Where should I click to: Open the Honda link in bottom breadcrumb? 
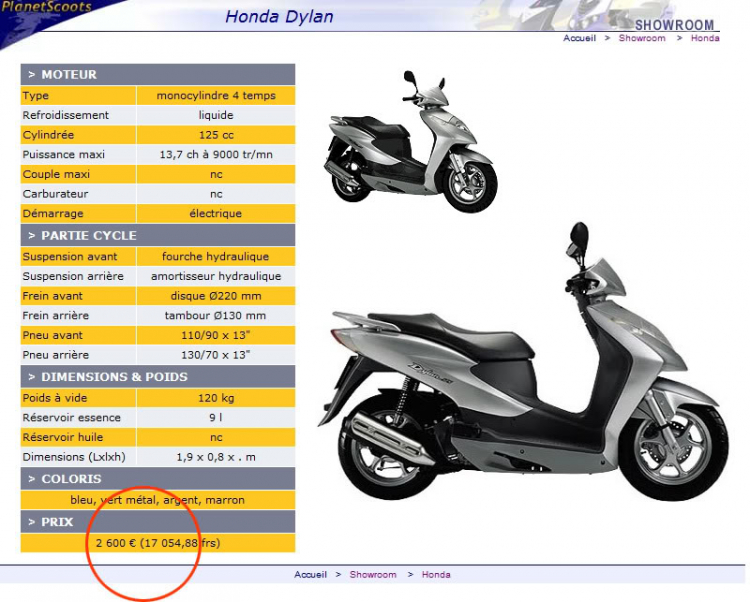(436, 575)
